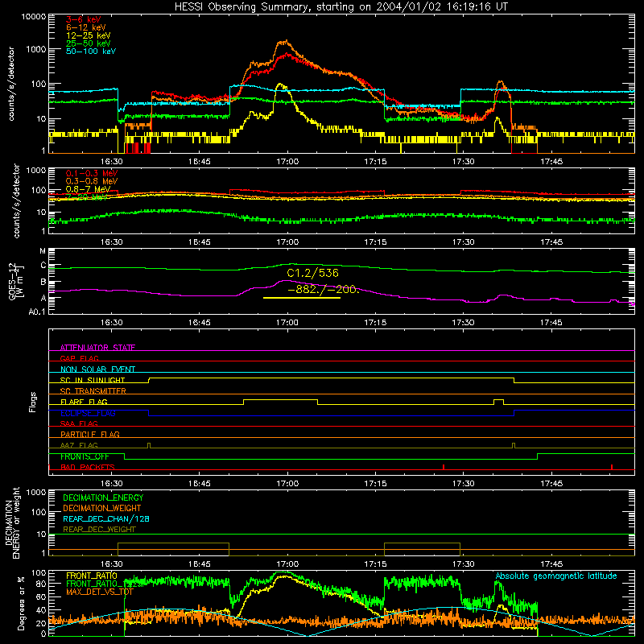Image resolution: width=644 pixels, height=644 pixels.
Task: Click the green "FRONTS_OFF" label
Action: point(85,456)
